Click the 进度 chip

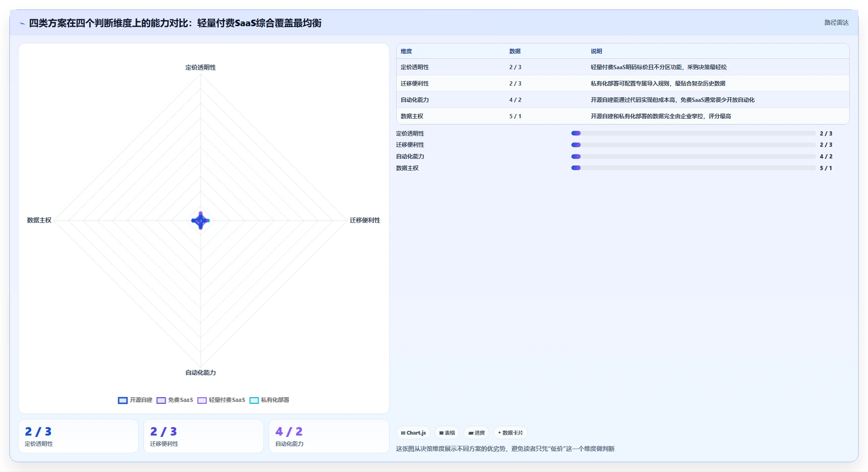click(477, 433)
